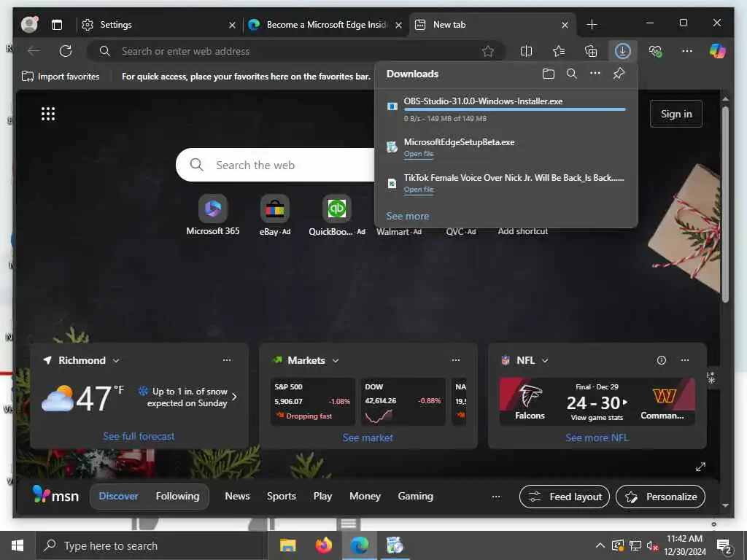This screenshot has height=560, width=747.
Task: Open file link for TikTok Female Voice download
Action: point(418,190)
